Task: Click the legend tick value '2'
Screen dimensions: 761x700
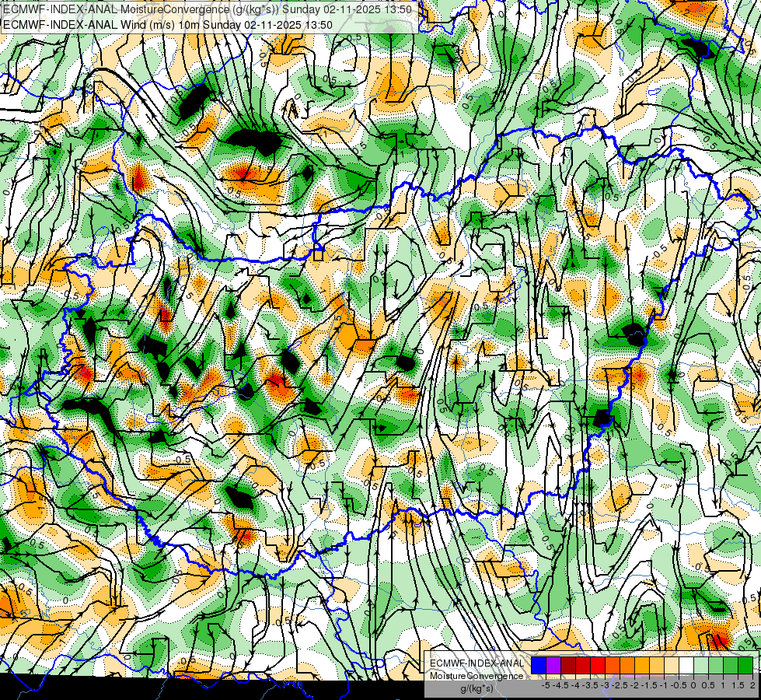Action: [752, 685]
